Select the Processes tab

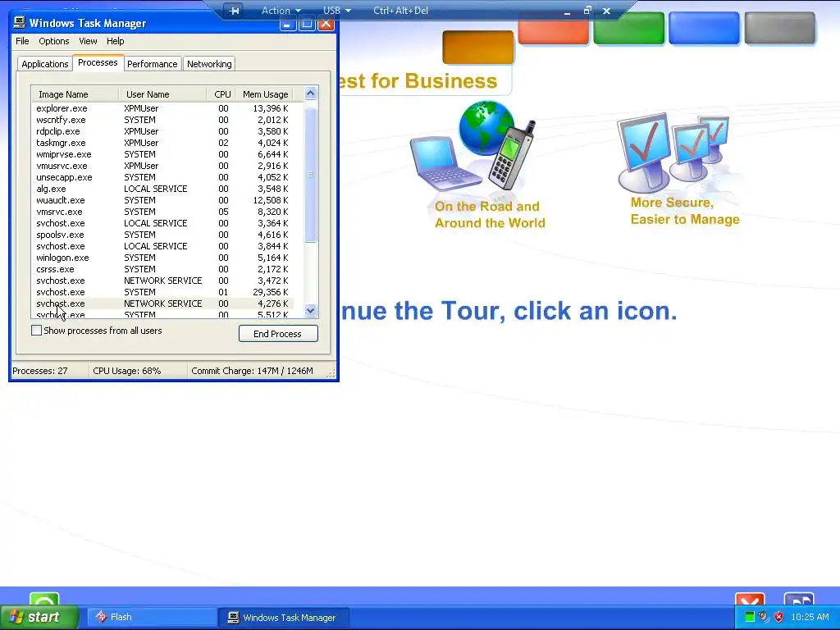(x=98, y=62)
